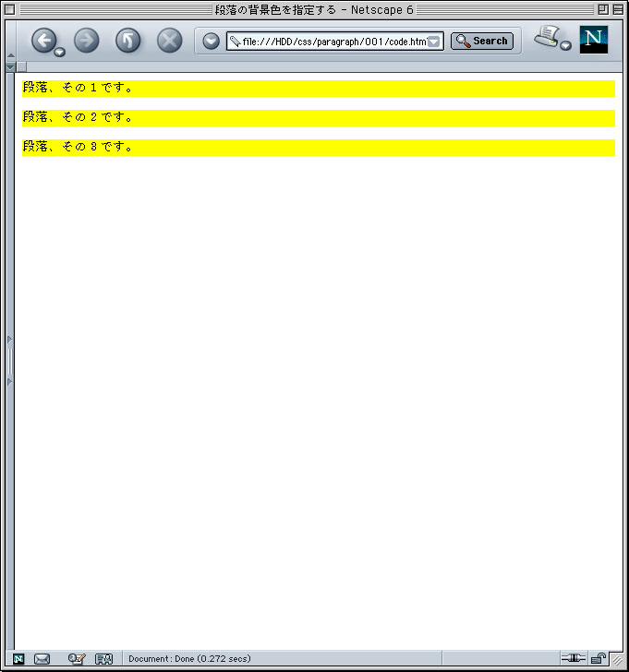Image resolution: width=629 pixels, height=672 pixels.
Task: Click the window resize grip corner
Action: coord(617,659)
